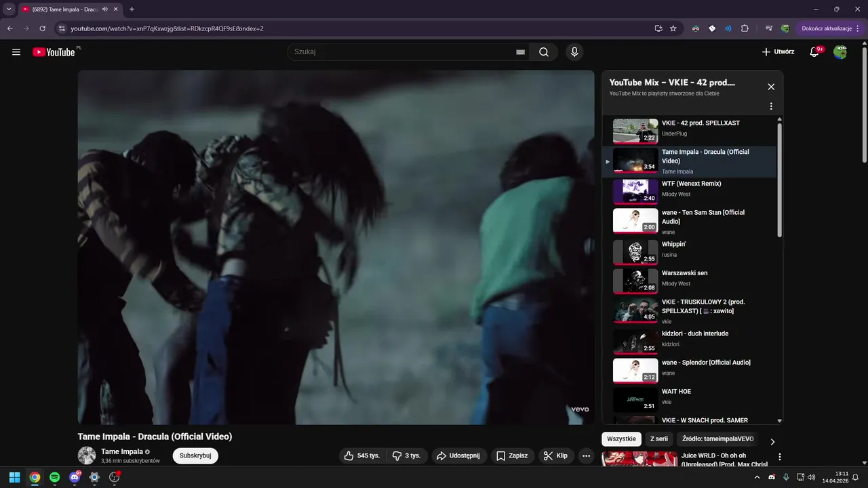Play VKIE - 42 prod. SPELLXAST
Screen dimensions: 868x488
pos(690,131)
